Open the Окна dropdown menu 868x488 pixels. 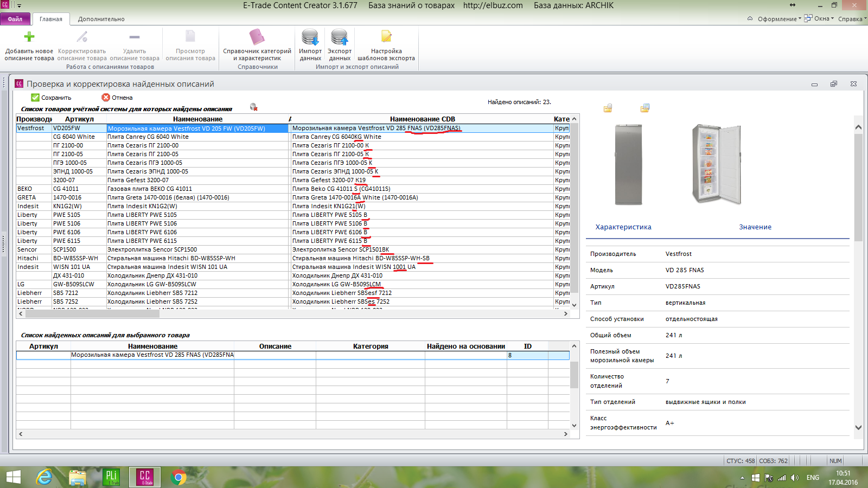click(819, 18)
